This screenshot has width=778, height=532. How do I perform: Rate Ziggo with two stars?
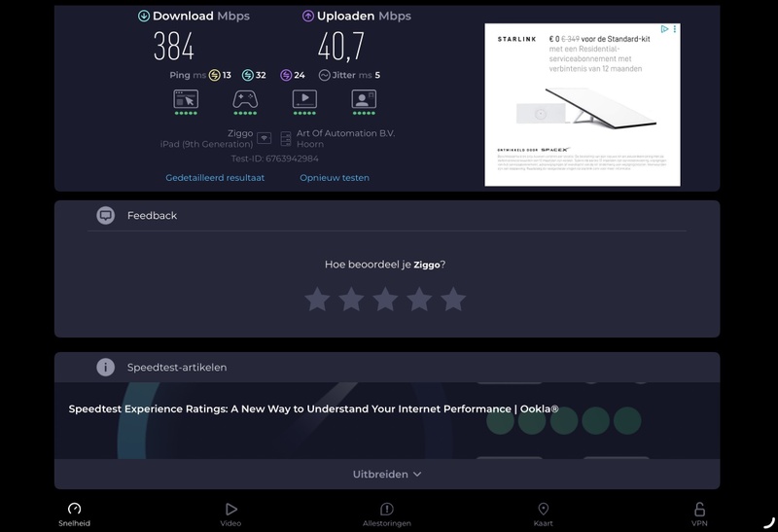pos(351,300)
